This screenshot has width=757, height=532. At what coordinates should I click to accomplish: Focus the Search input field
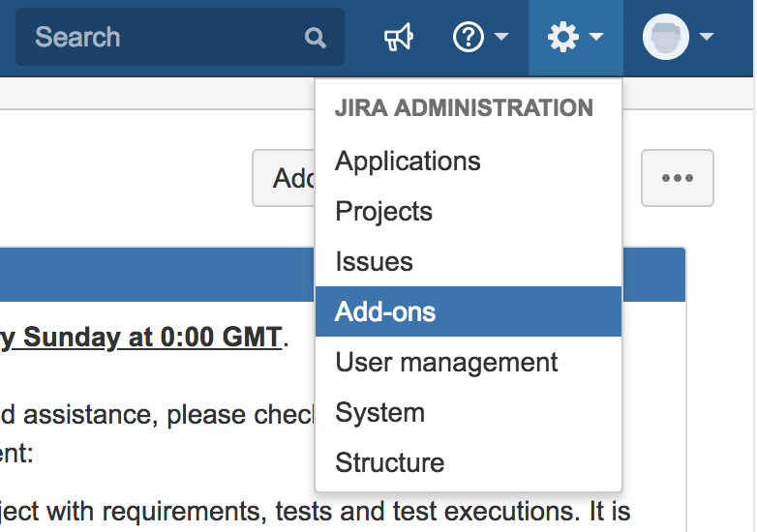pyautogui.click(x=180, y=37)
